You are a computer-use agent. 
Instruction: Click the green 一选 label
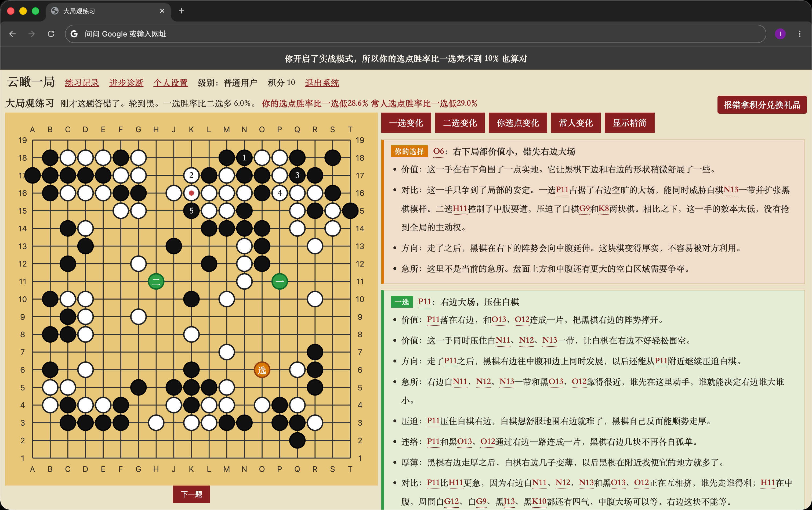[401, 301]
